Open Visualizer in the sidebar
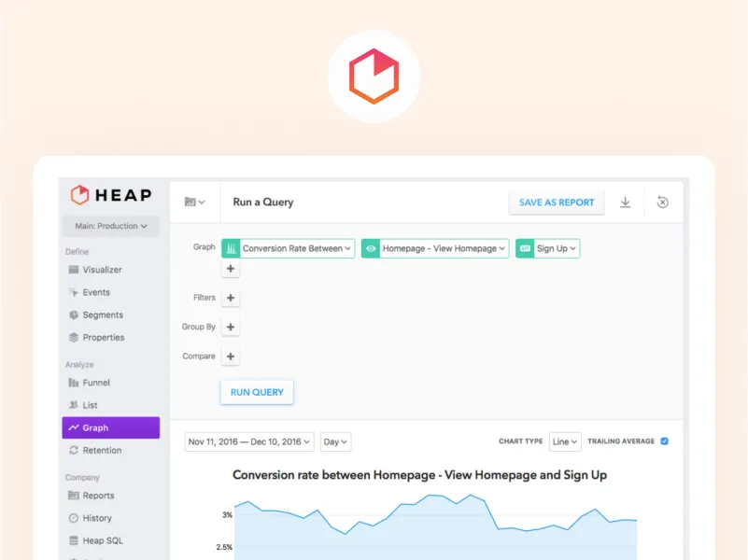This screenshot has width=748, height=560. point(102,270)
